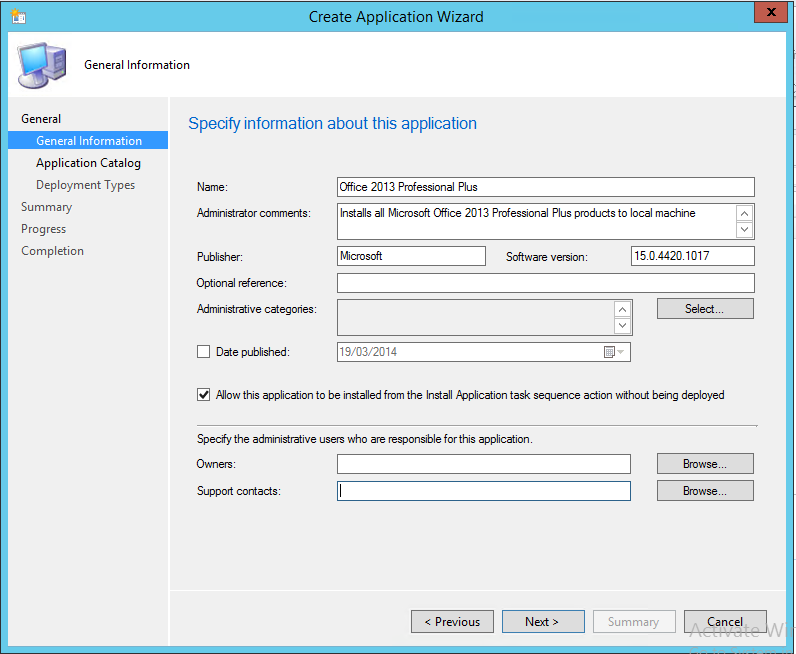Open the Select categories dialog
Image resolution: width=796 pixels, height=654 pixels.
(705, 309)
